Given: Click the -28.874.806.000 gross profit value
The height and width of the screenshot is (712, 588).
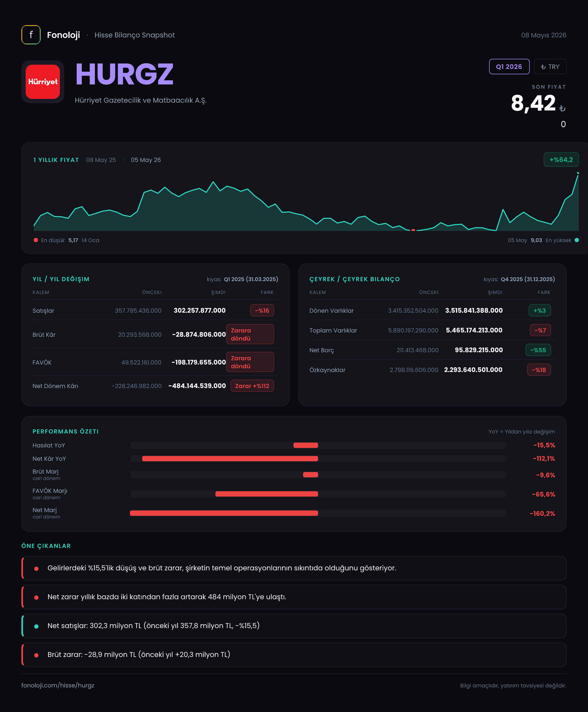Looking at the screenshot, I should pyautogui.click(x=199, y=334).
